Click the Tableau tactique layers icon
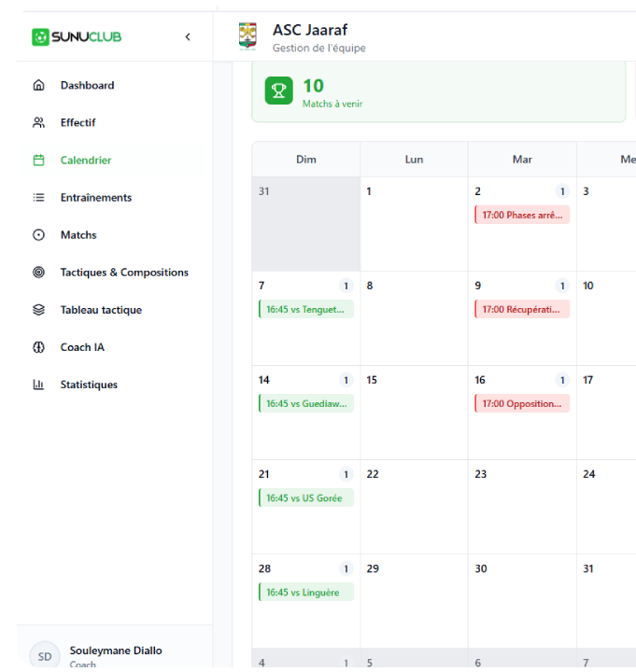Screen dimensions: 636x672 pyautogui.click(x=38, y=310)
